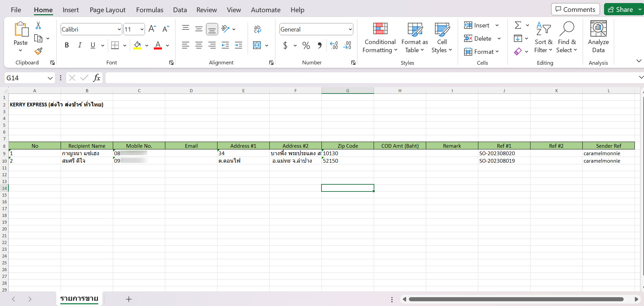Toggle Bottom Align for cells
This screenshot has width=644, height=306.
pos(212,29)
